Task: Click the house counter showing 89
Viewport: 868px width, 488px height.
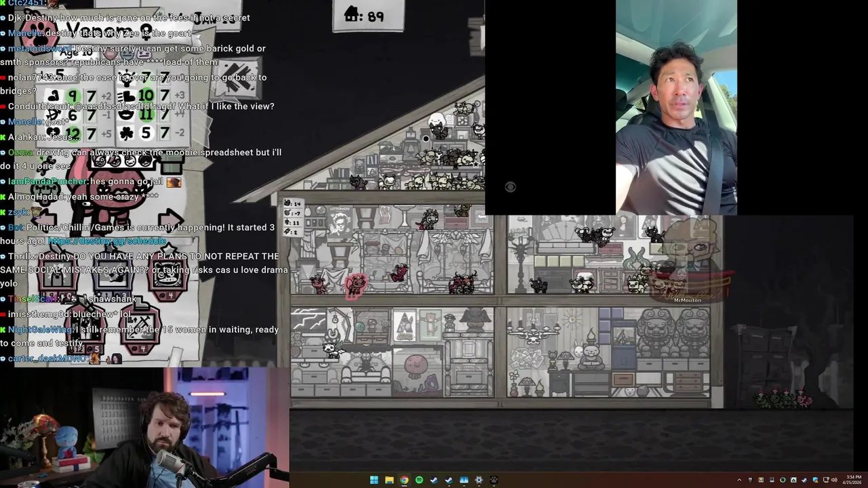Action: [x=368, y=16]
